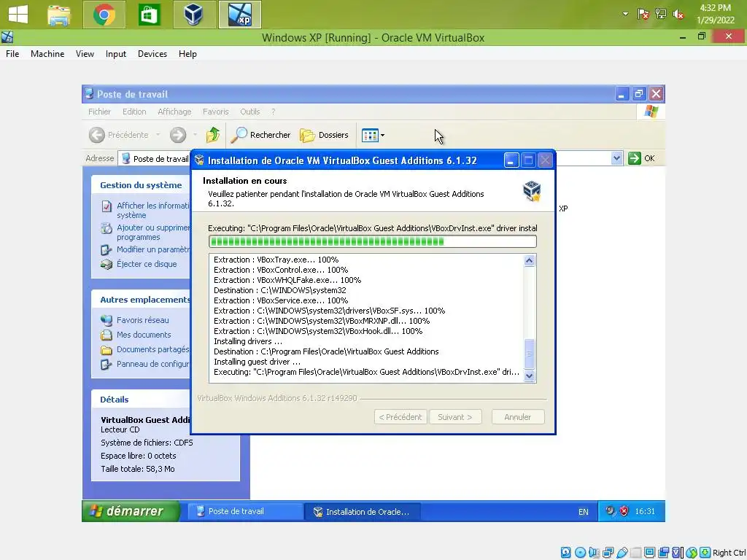747x560 pixels.
Task: Open File Explorer from host taskbar
Action: (x=59, y=15)
